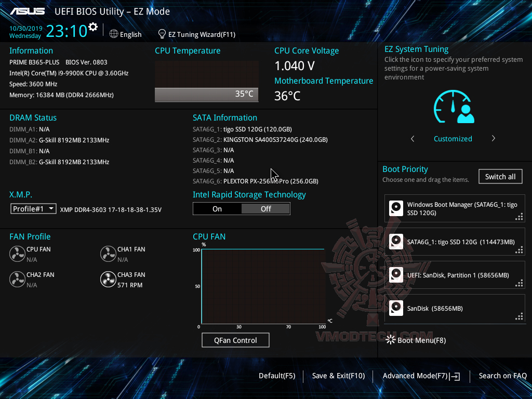Click the Advanced Mode exit arrow icon

click(x=455, y=376)
